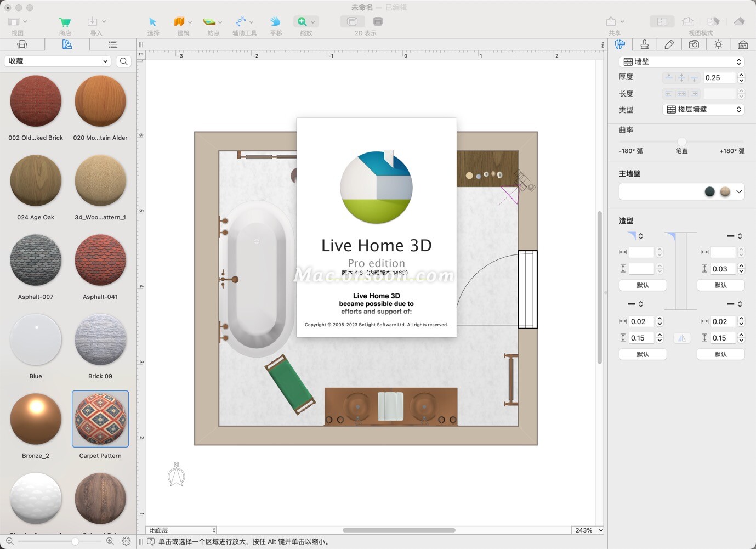
Task: Click the 共享 share icon
Action: pos(611,21)
